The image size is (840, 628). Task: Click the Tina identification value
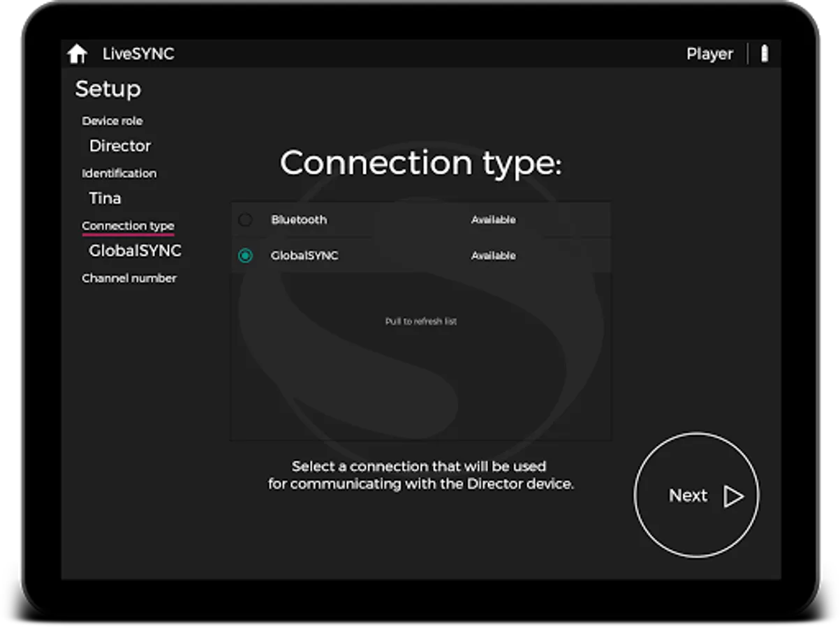pyautogui.click(x=105, y=198)
